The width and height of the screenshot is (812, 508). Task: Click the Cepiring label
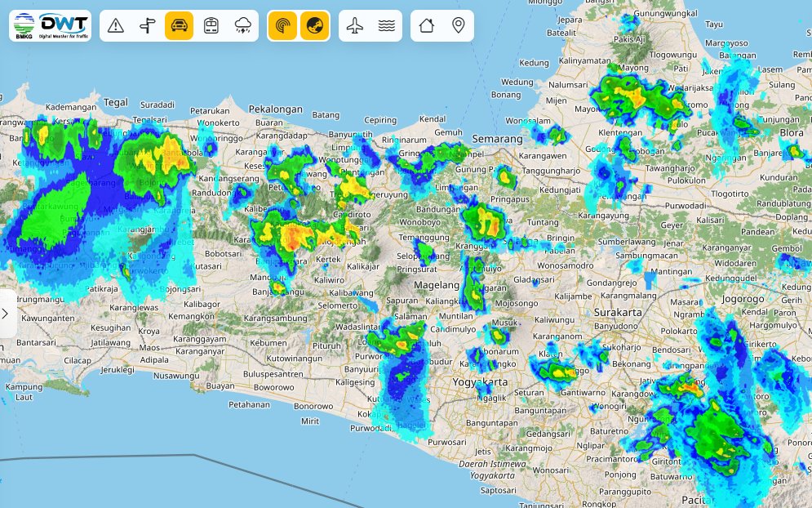click(x=380, y=120)
